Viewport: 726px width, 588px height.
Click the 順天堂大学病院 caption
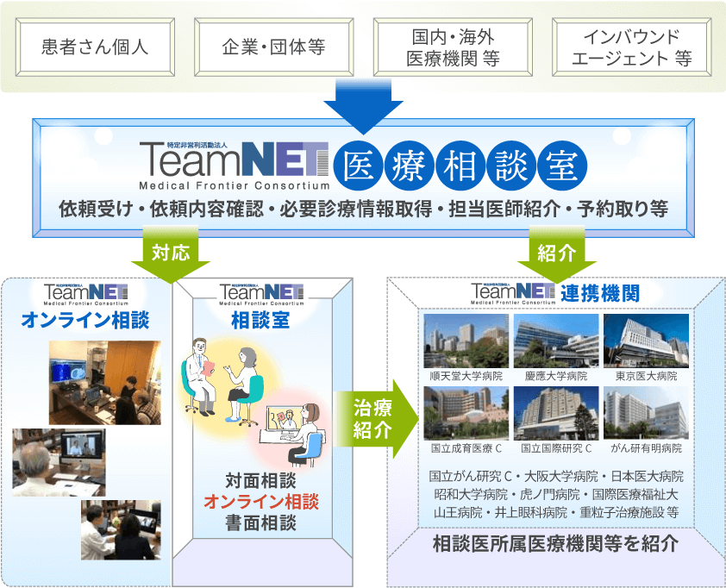[x=466, y=376]
